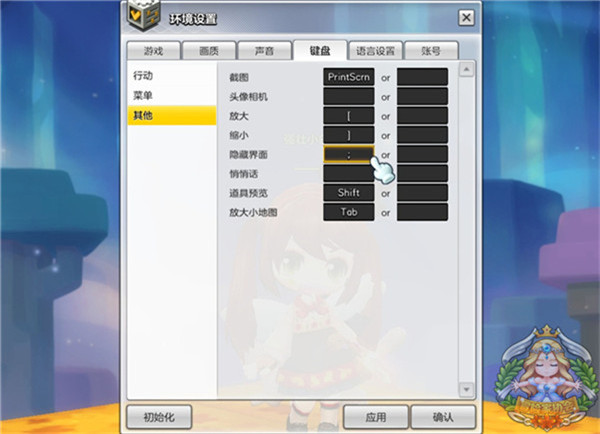Click the scrollbar up arrow

[x=466, y=70]
